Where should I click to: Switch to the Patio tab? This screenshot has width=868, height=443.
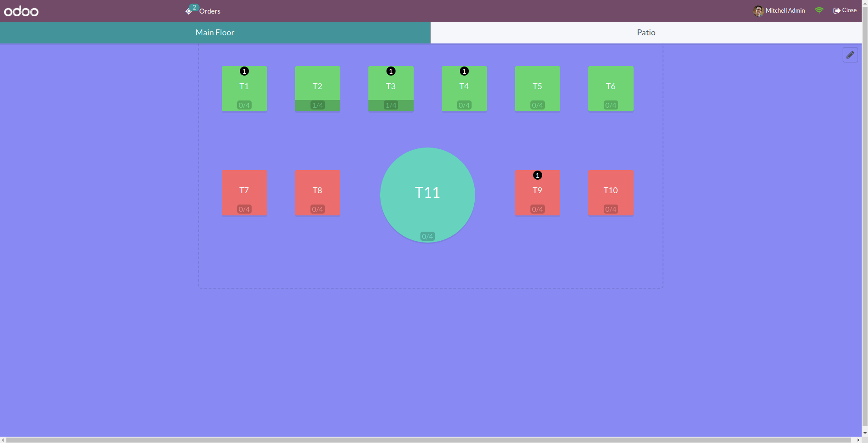pyautogui.click(x=646, y=33)
